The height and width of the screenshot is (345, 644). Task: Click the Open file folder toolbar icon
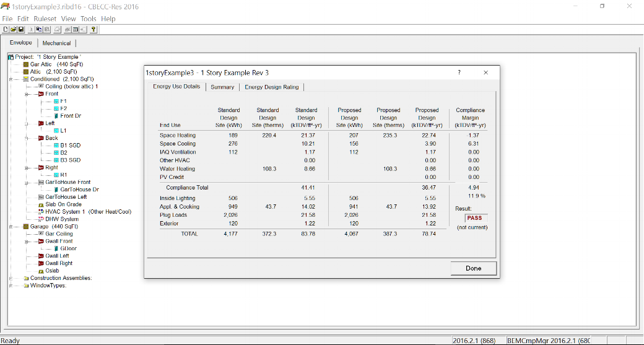click(13, 29)
